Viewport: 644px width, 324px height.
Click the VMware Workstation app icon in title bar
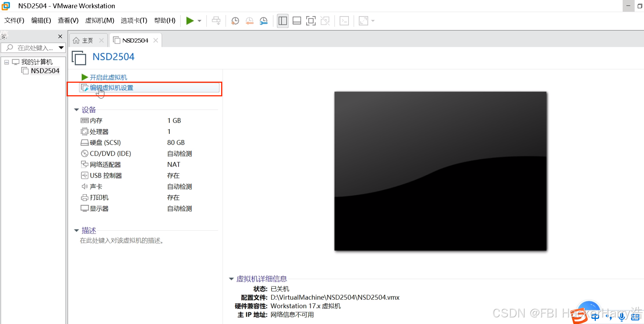[6, 6]
